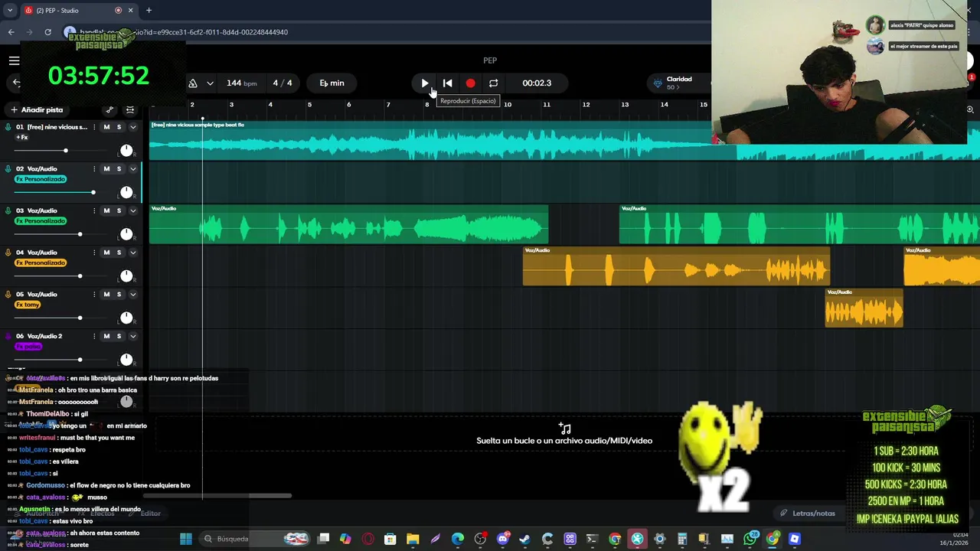Open the hamburger main menu

14,61
